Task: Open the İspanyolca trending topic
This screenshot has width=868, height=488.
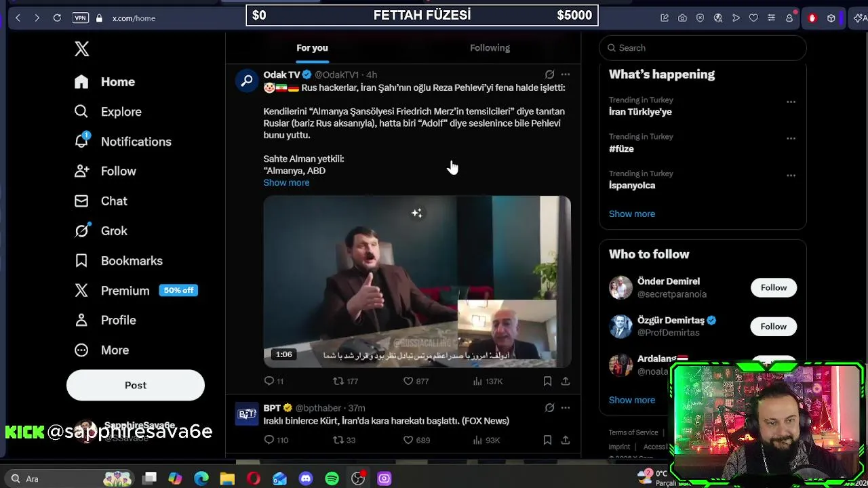Action: pyautogui.click(x=632, y=185)
